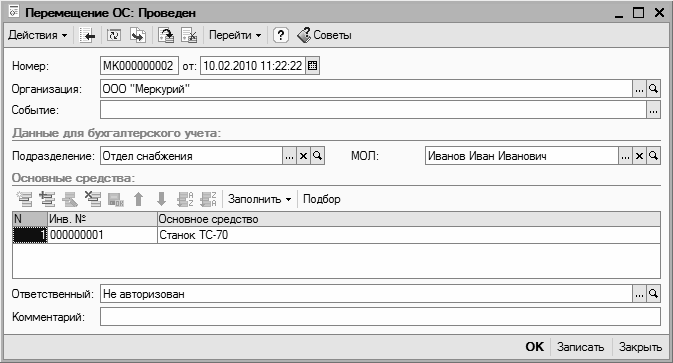Click the МОЛ field Иванов Иван Иванович
673x363 pixels.
pyautogui.click(x=522, y=156)
